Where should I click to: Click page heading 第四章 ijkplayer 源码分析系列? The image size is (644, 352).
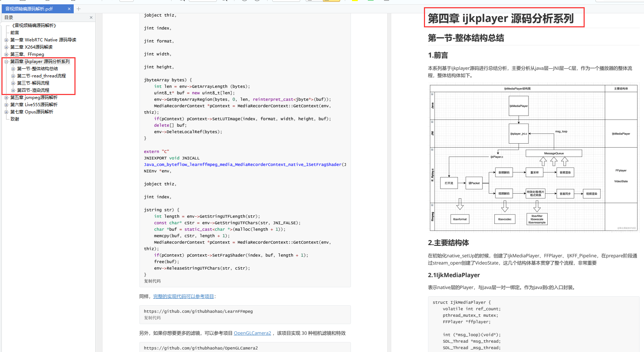pos(501,18)
